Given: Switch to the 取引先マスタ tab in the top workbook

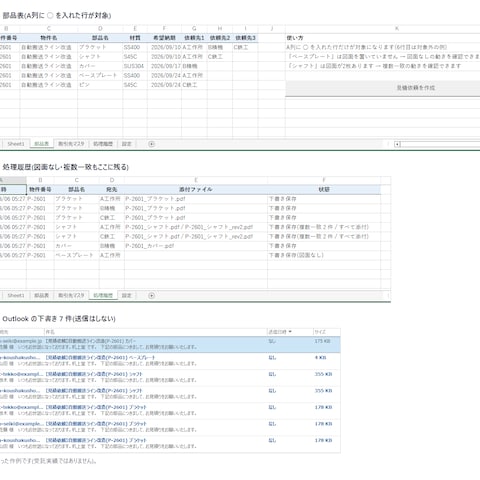Looking at the screenshot, I should (71, 144).
